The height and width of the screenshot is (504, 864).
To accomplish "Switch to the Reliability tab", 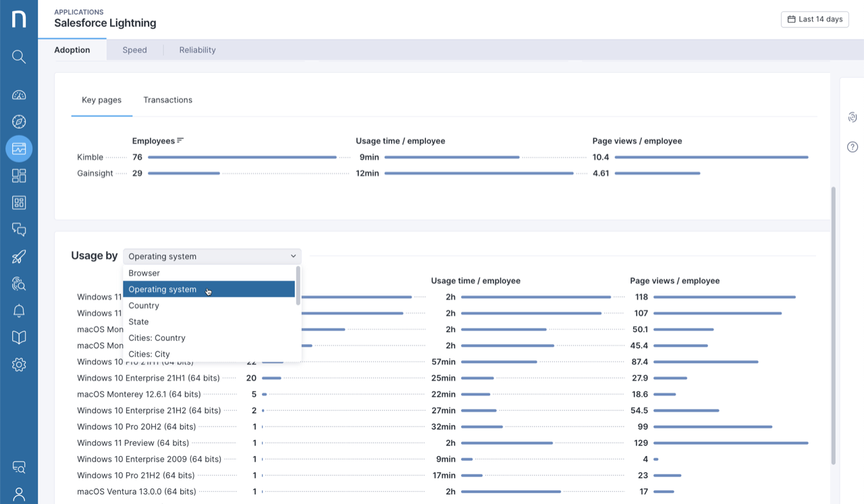I will coord(198,50).
